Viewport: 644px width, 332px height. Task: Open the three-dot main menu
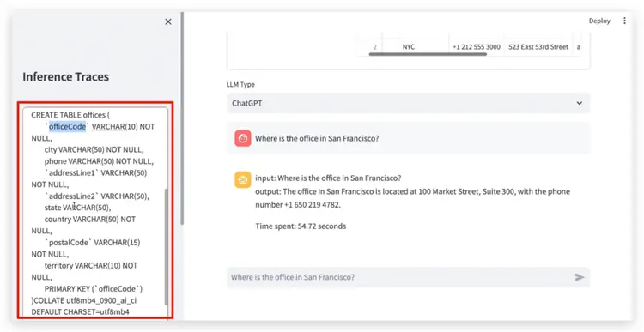tap(624, 21)
